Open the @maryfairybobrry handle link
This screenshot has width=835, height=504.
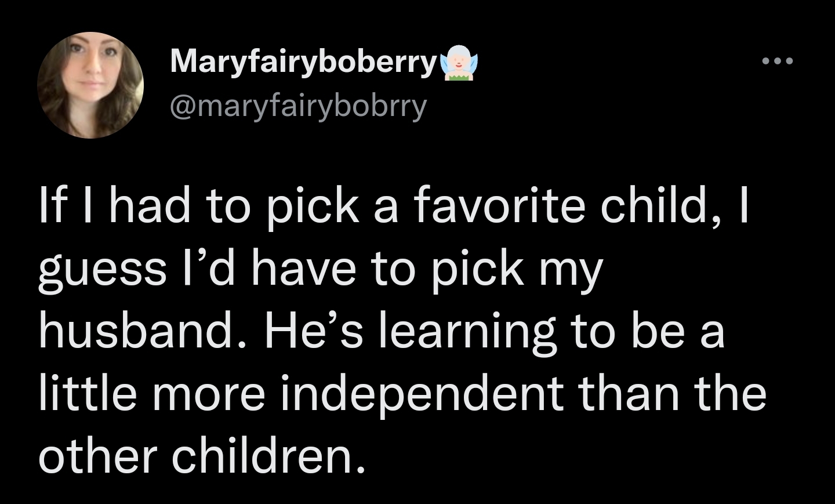pos(298,106)
